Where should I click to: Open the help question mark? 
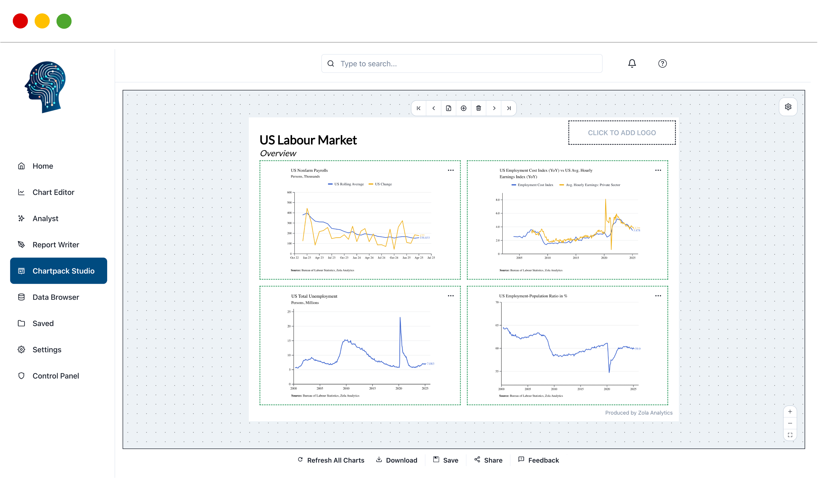point(662,63)
